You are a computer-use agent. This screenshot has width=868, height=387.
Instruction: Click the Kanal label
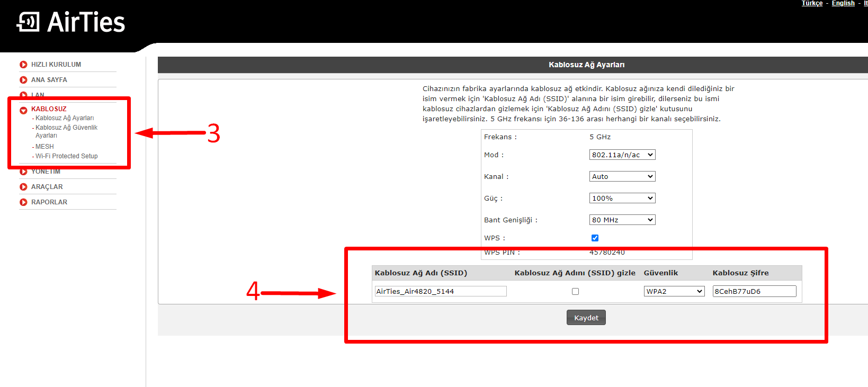click(496, 176)
